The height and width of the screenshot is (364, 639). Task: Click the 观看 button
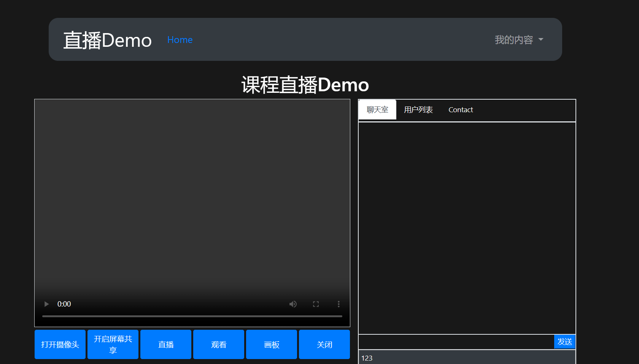pos(219,344)
